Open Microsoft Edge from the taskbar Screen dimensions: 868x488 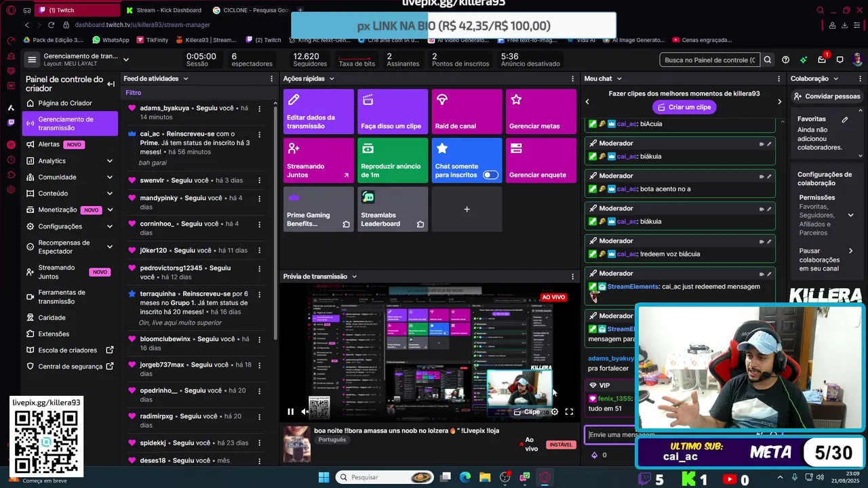465,477
